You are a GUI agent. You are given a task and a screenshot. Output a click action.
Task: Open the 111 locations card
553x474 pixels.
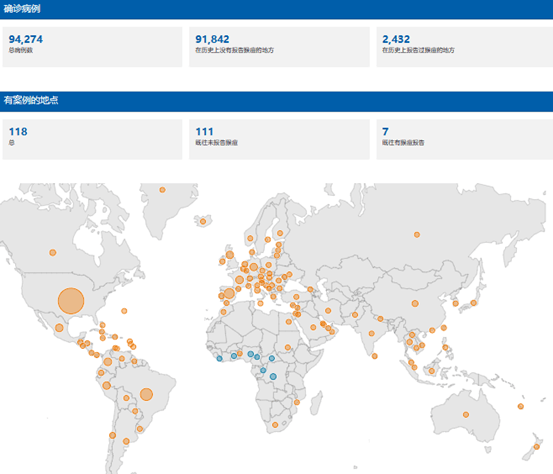[x=279, y=139]
